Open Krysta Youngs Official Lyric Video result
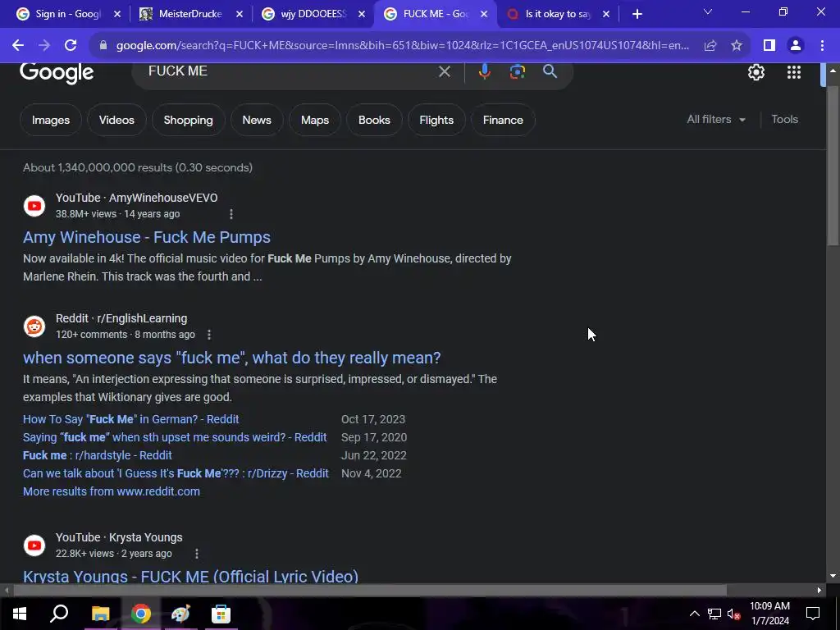This screenshot has width=840, height=630. pos(190,577)
